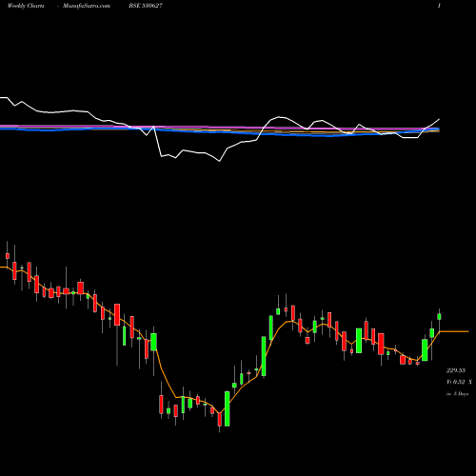The height and width of the screenshot is (476, 476).
Task: Click the 'Weekly Charts' title text
Action: [x=26, y=6]
